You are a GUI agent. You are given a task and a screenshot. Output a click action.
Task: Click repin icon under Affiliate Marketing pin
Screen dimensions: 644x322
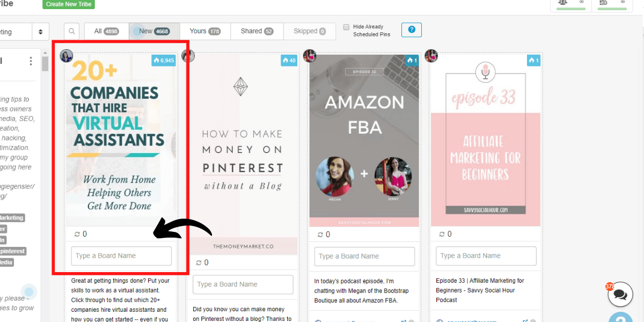442,234
